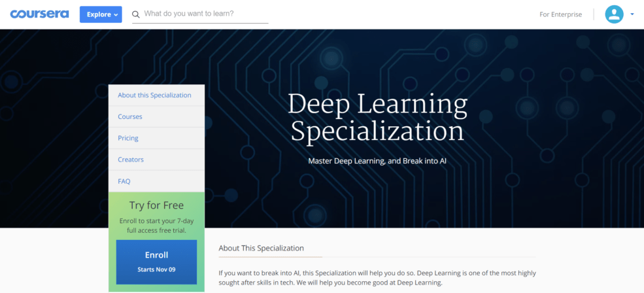Click the About This Specialization heading

262,249
